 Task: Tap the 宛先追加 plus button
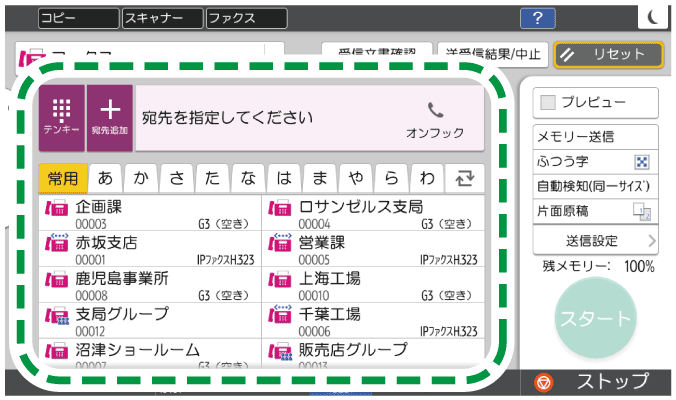(x=110, y=118)
